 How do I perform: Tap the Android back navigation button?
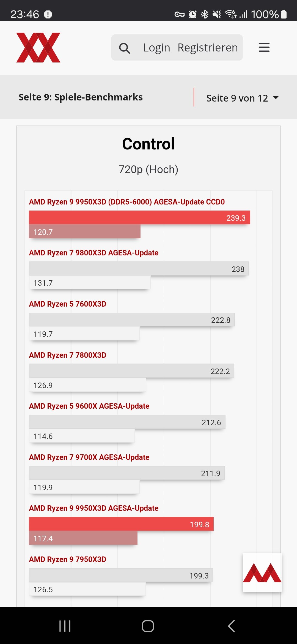(232, 626)
